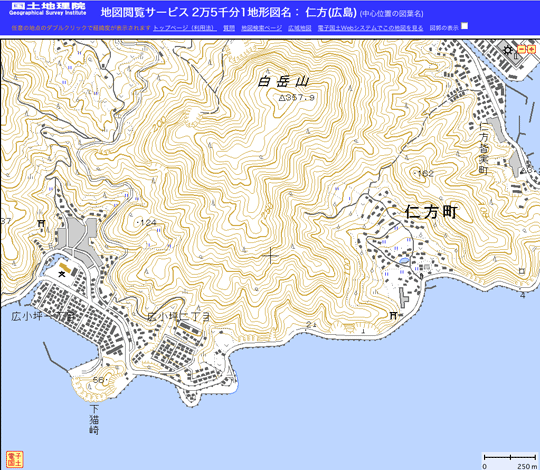This screenshot has width=540, height=470.
Task: Click the 白岳山 mountain label
Action: 283,82
